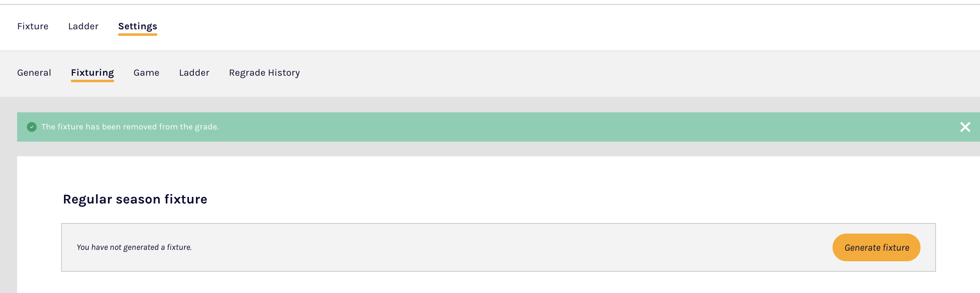Viewport: 980px width, 293px height.
Task: Click the Regular season fixture heading
Action: click(135, 199)
